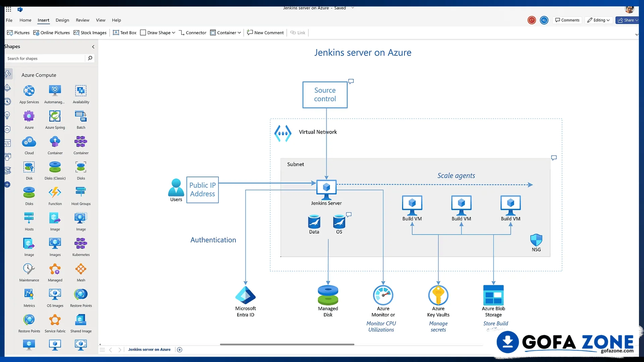The width and height of the screenshot is (644, 362).
Task: Select the Azure Blob Storage icon
Action: 493,295
